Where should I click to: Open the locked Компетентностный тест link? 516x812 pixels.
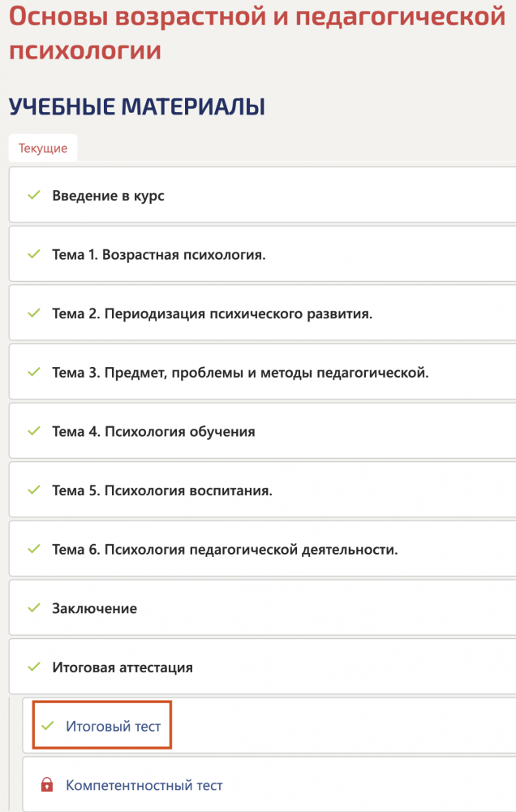(x=144, y=785)
